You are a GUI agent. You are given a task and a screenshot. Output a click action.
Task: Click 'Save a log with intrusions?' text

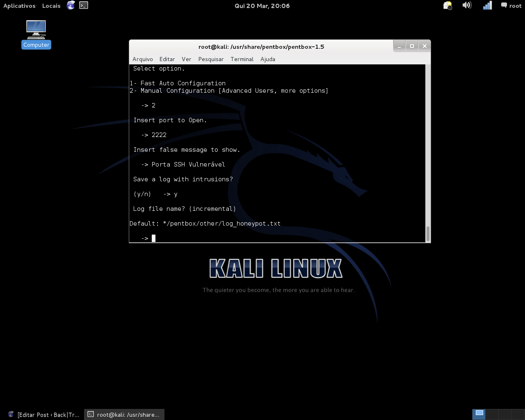pyautogui.click(x=183, y=179)
